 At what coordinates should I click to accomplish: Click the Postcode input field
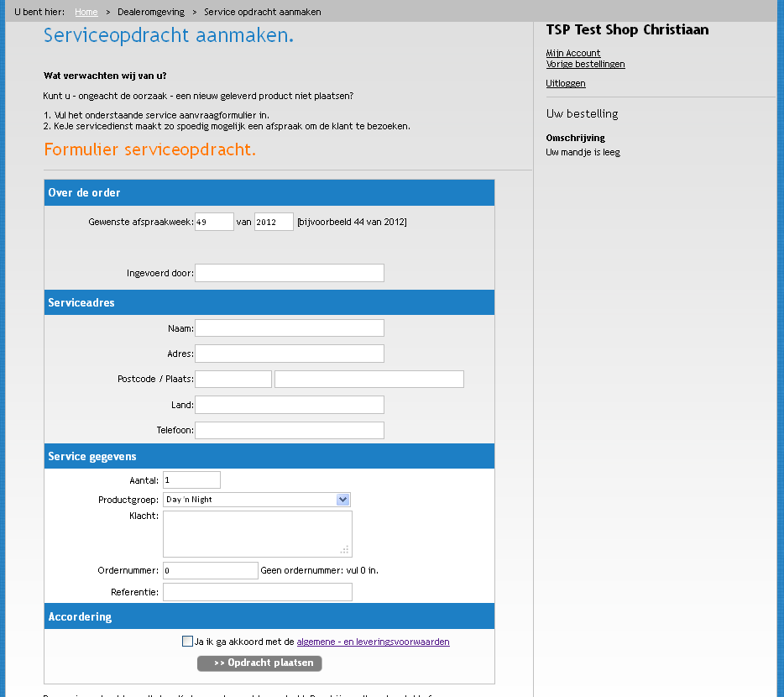point(233,380)
